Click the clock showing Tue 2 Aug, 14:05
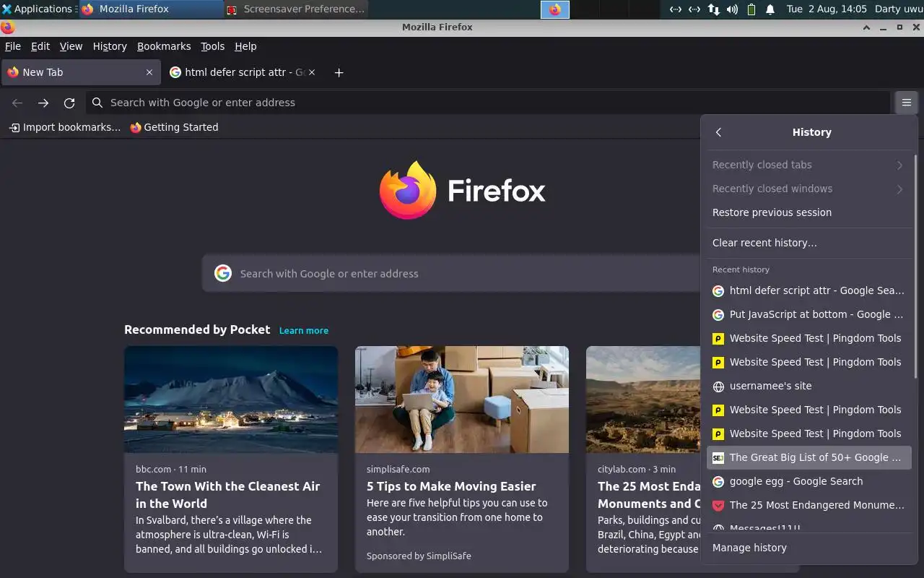The width and height of the screenshot is (924, 578). (x=827, y=9)
